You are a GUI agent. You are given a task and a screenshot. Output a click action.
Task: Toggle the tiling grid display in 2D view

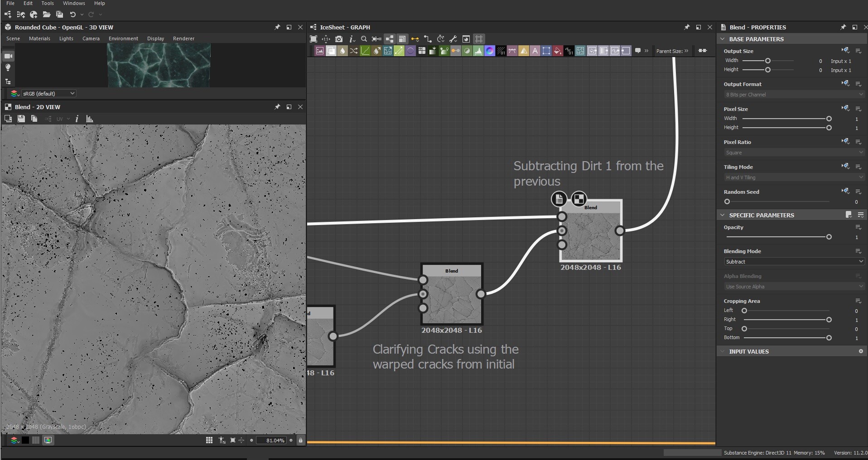tap(209, 440)
